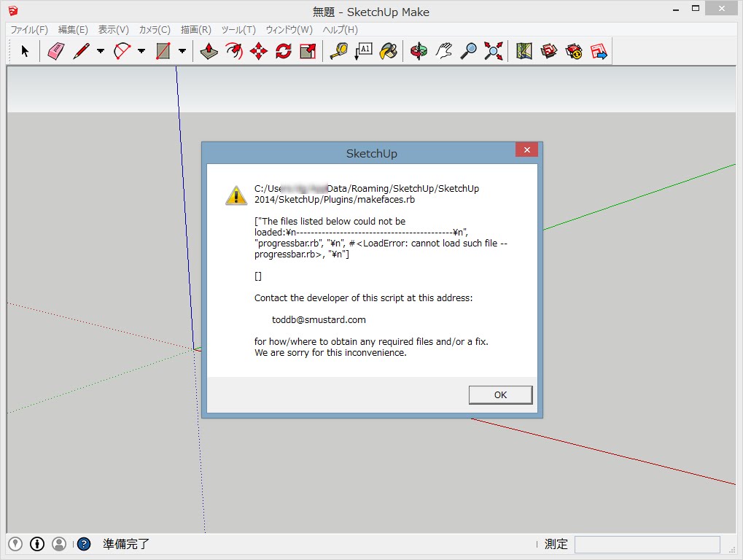
Task: Select the Zoom magnifier tool
Action: pyautogui.click(x=469, y=51)
